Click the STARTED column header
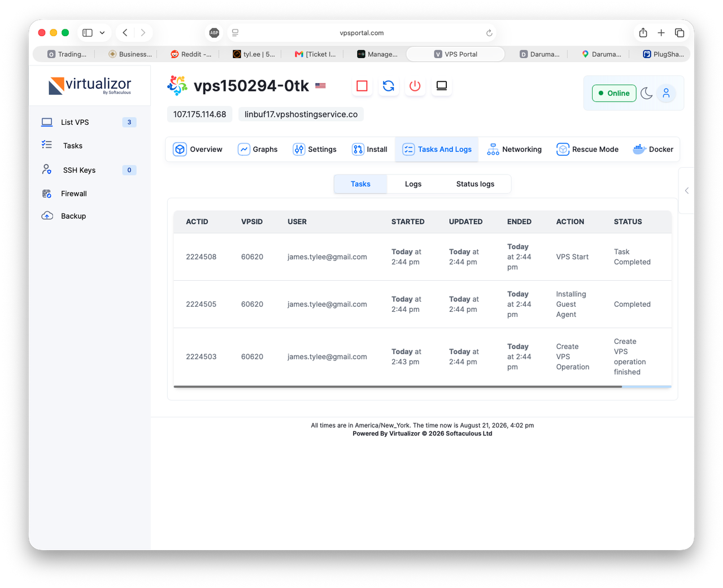 408,222
